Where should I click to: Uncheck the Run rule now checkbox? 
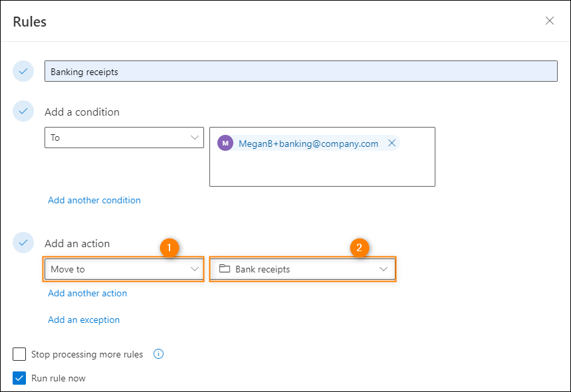click(x=19, y=378)
